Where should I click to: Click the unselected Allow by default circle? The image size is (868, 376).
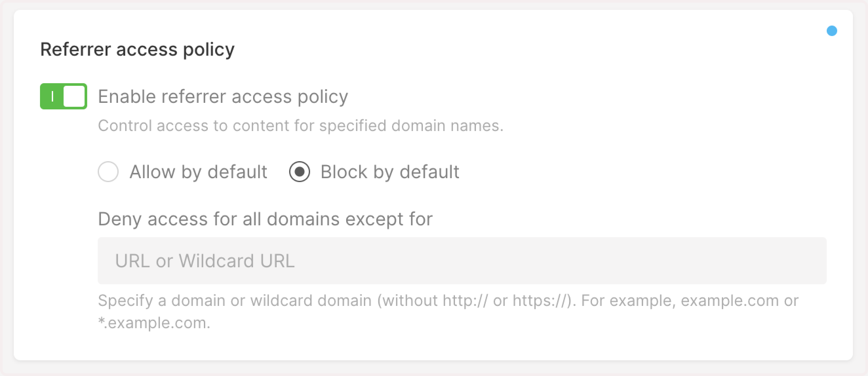(108, 172)
